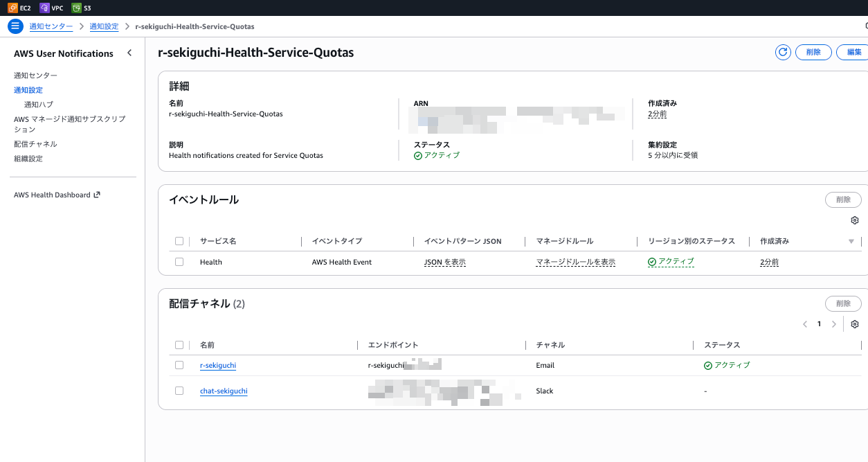Open the S3 service shortcut icon

(76, 8)
